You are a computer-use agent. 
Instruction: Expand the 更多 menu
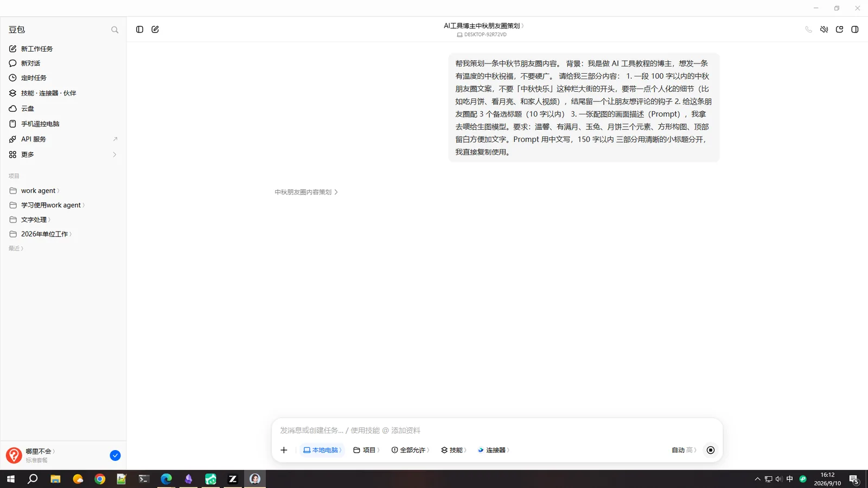coord(63,155)
